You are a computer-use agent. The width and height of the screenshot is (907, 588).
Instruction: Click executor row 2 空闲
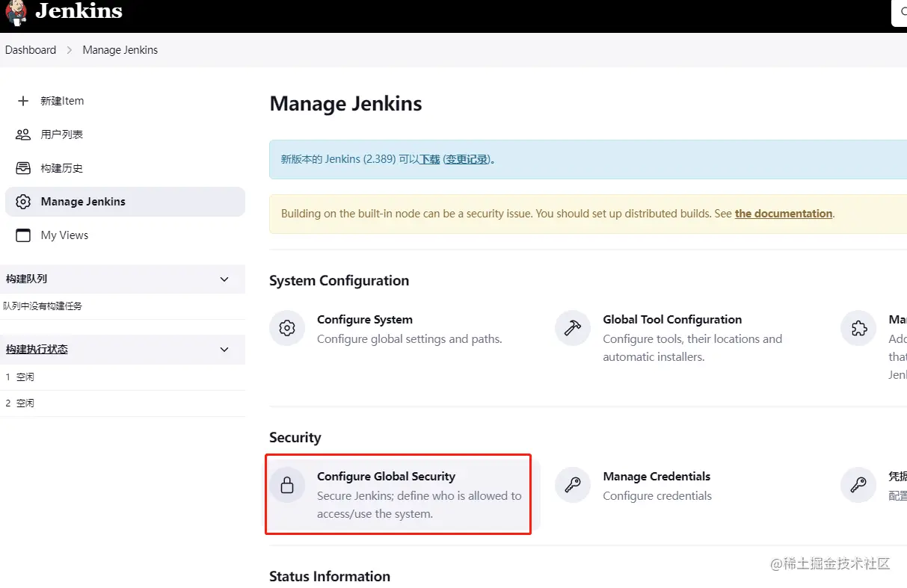click(123, 403)
